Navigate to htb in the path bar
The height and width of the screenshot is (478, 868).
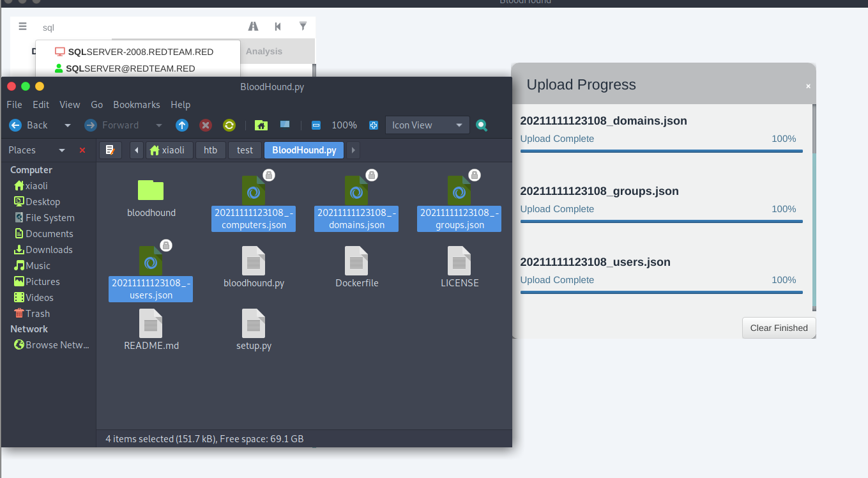211,150
